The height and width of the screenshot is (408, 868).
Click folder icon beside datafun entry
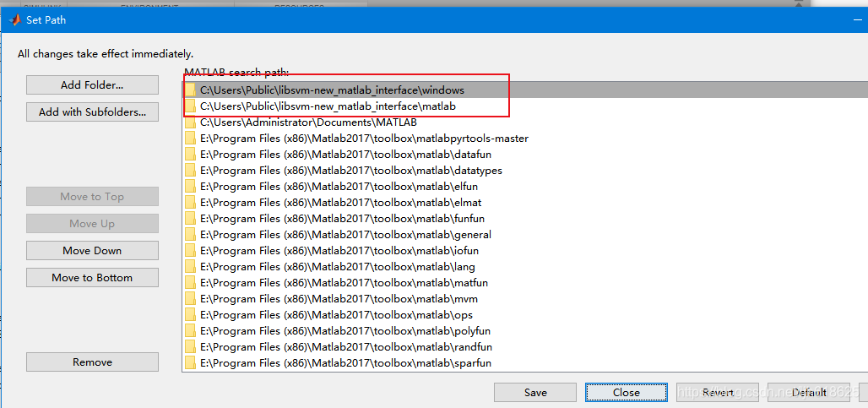(x=191, y=154)
